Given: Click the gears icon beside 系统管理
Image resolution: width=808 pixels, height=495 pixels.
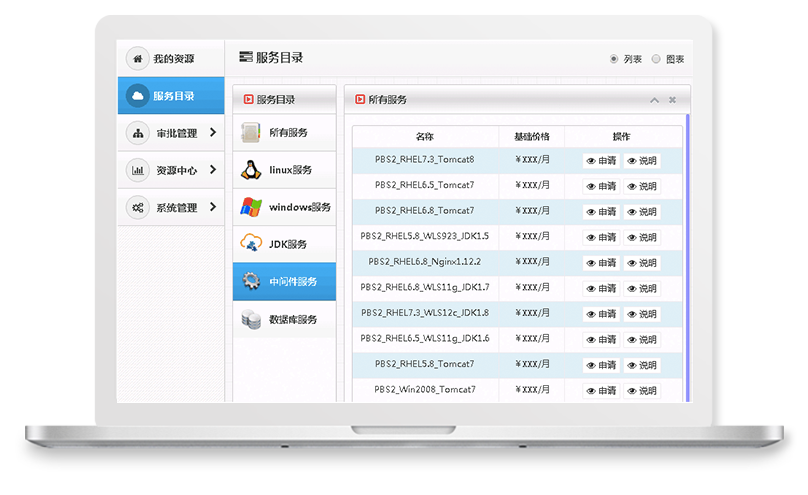Looking at the screenshot, I should point(137,207).
